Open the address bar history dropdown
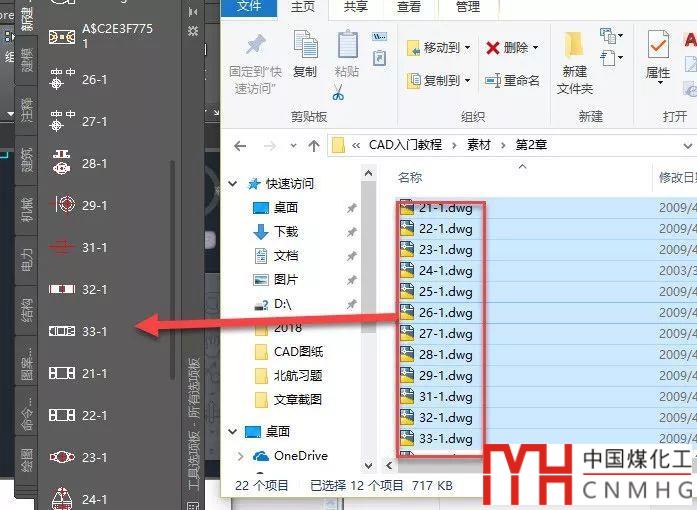 point(687,146)
